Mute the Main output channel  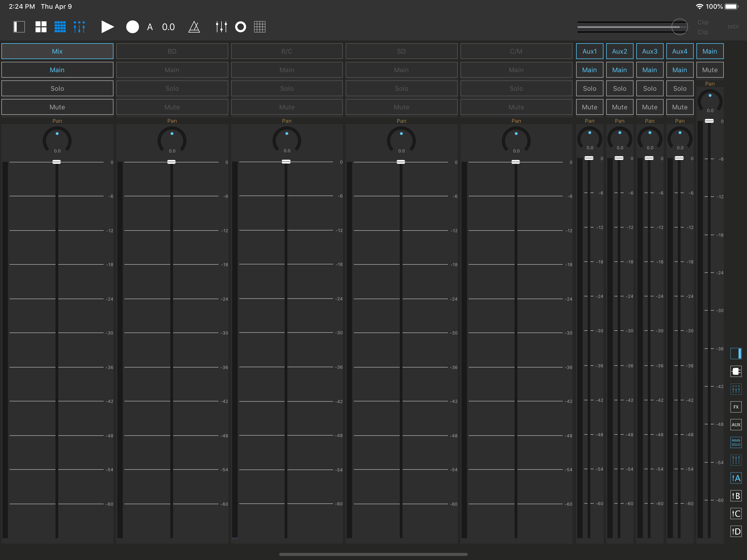click(710, 70)
